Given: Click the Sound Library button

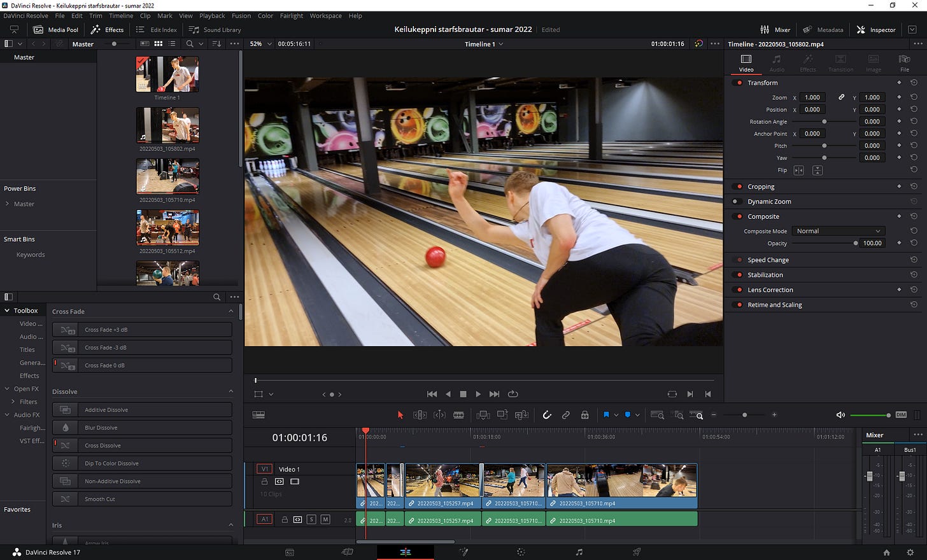Looking at the screenshot, I should 215,30.
